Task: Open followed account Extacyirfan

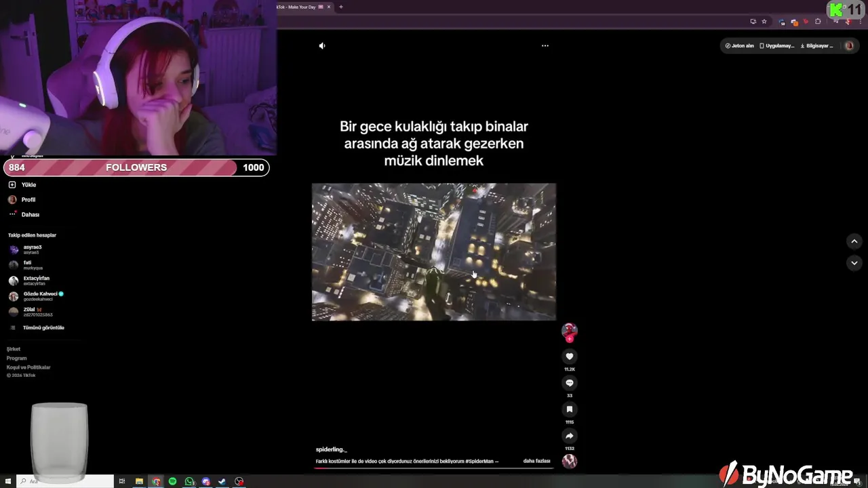Action: (x=30, y=281)
